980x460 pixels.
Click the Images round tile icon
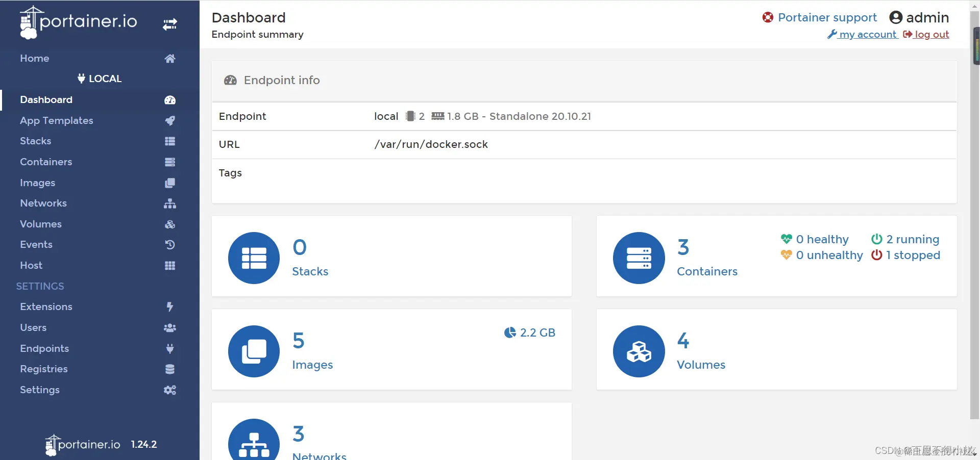click(254, 351)
